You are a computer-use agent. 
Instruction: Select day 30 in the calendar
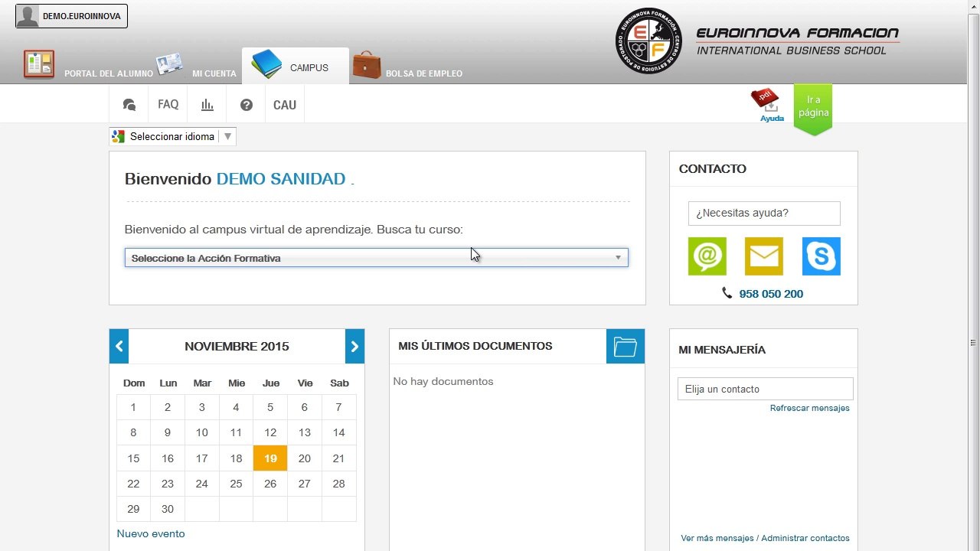point(168,509)
